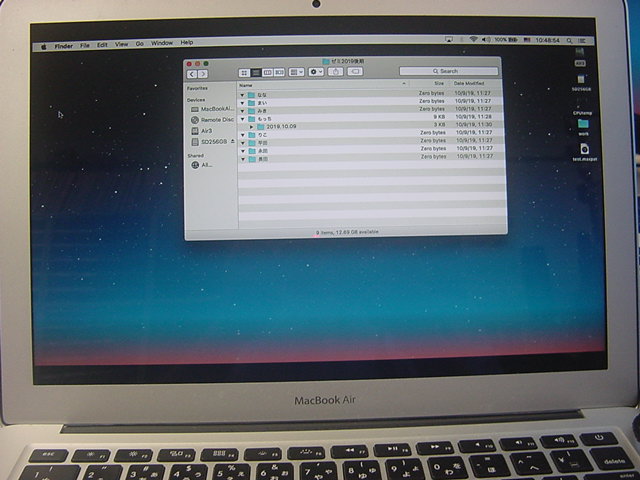Collapse the もっち folder triangle
The width and height of the screenshot is (640, 480).
tap(243, 119)
